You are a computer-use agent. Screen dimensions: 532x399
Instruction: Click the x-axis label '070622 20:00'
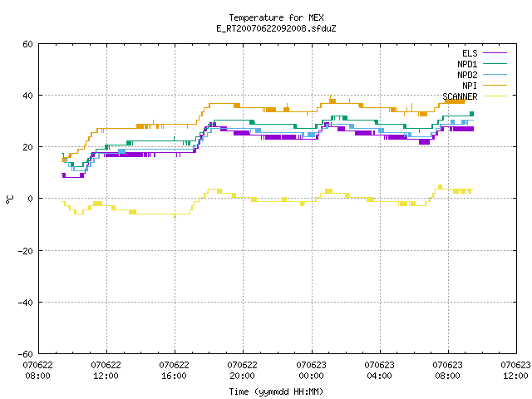(242, 371)
